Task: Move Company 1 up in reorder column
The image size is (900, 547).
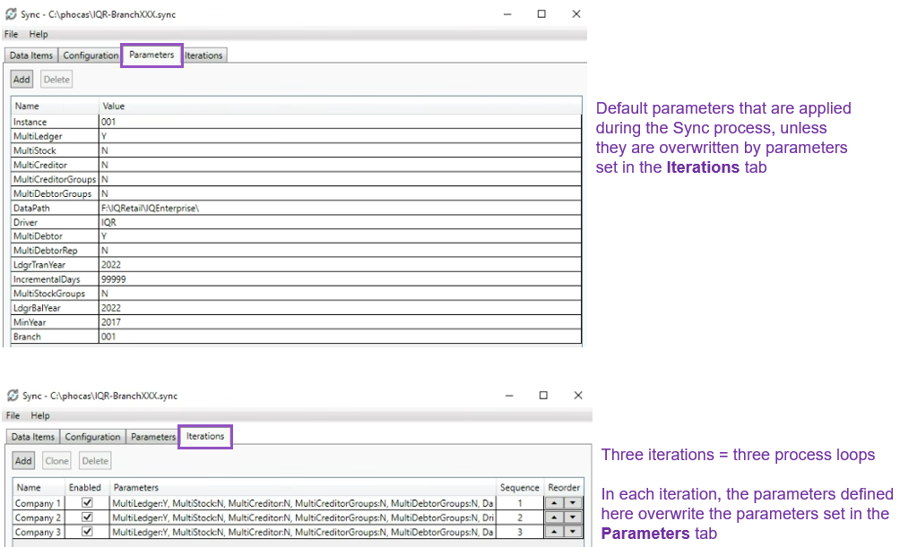Action: coord(554,503)
